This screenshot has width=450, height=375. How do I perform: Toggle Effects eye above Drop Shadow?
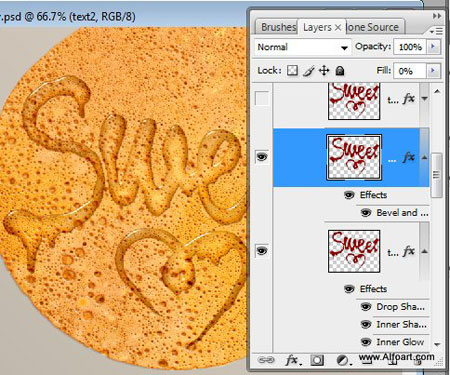click(349, 289)
